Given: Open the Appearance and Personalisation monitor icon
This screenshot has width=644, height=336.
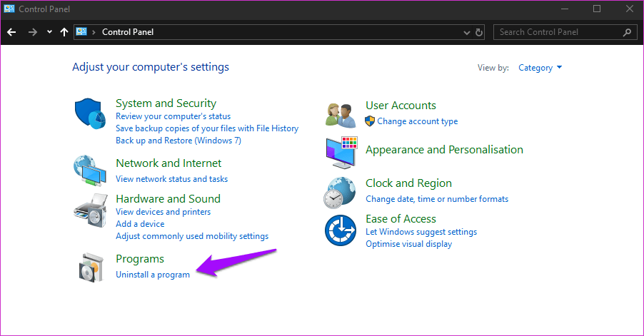Looking at the screenshot, I should click(x=341, y=153).
